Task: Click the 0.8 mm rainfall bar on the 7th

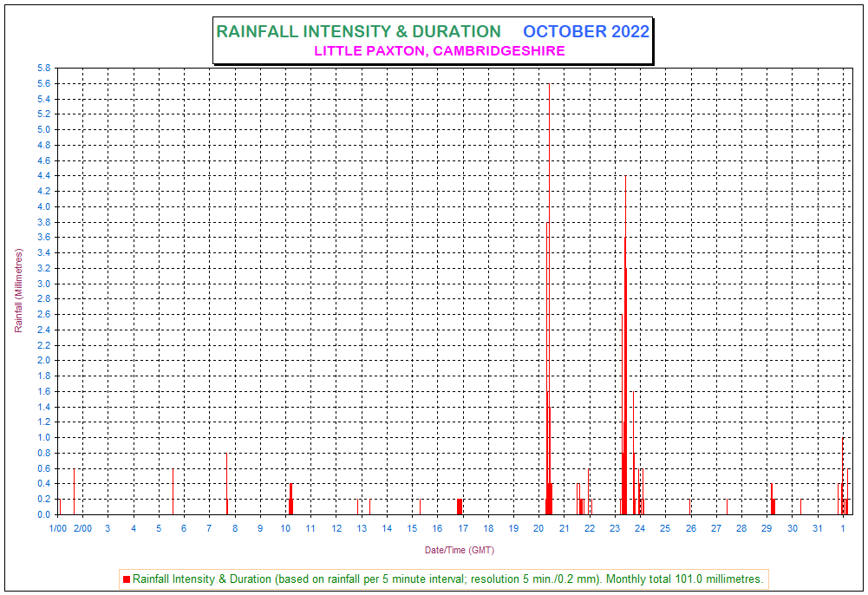Action: pos(226,484)
